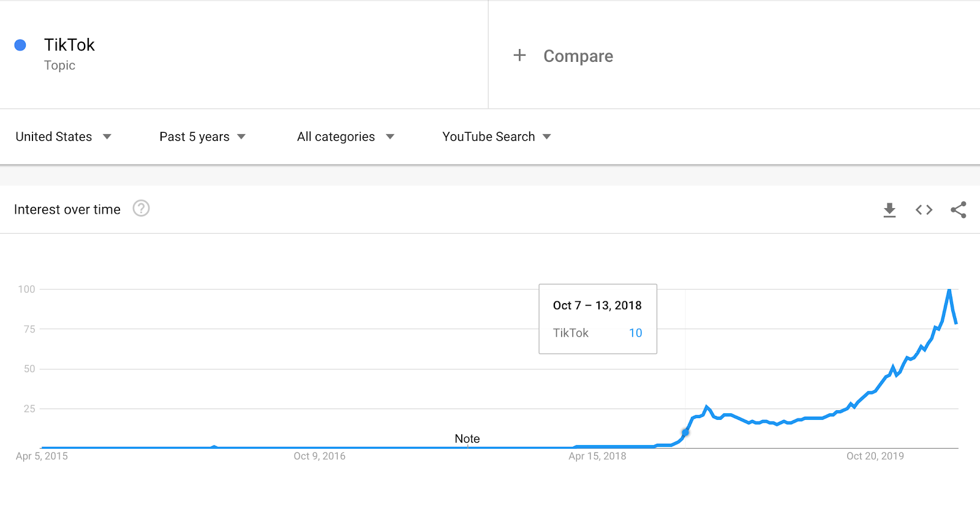Click the TikTok topic search term

(69, 45)
